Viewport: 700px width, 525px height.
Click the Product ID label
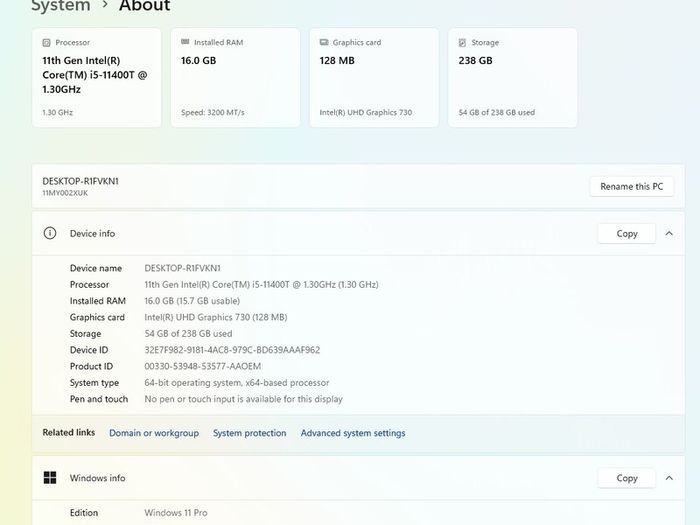coord(91,367)
